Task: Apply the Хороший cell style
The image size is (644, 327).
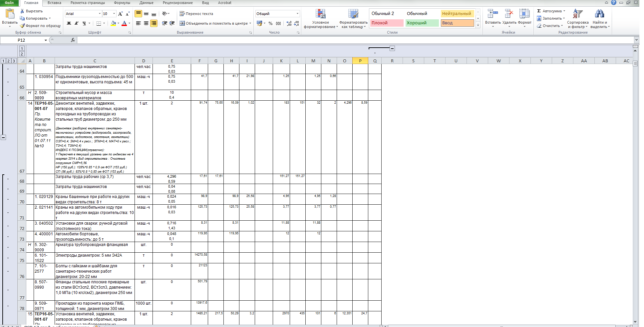Action: (x=422, y=23)
